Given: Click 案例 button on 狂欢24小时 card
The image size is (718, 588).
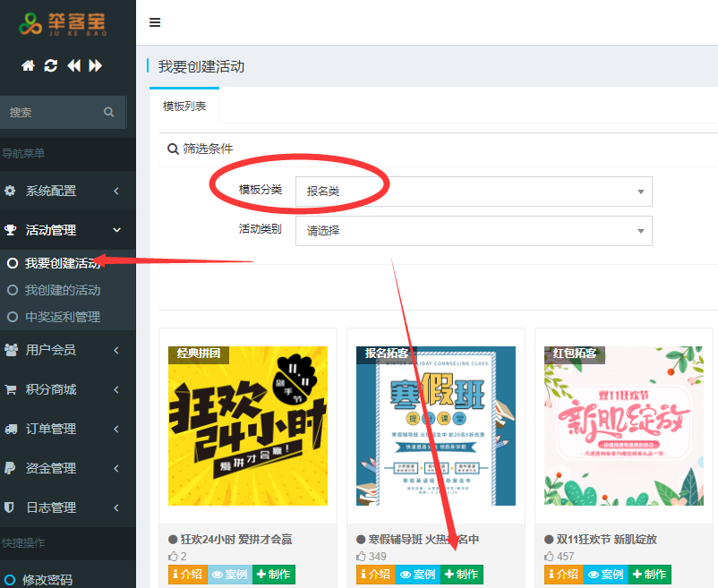Looking at the screenshot, I should click(x=230, y=575).
